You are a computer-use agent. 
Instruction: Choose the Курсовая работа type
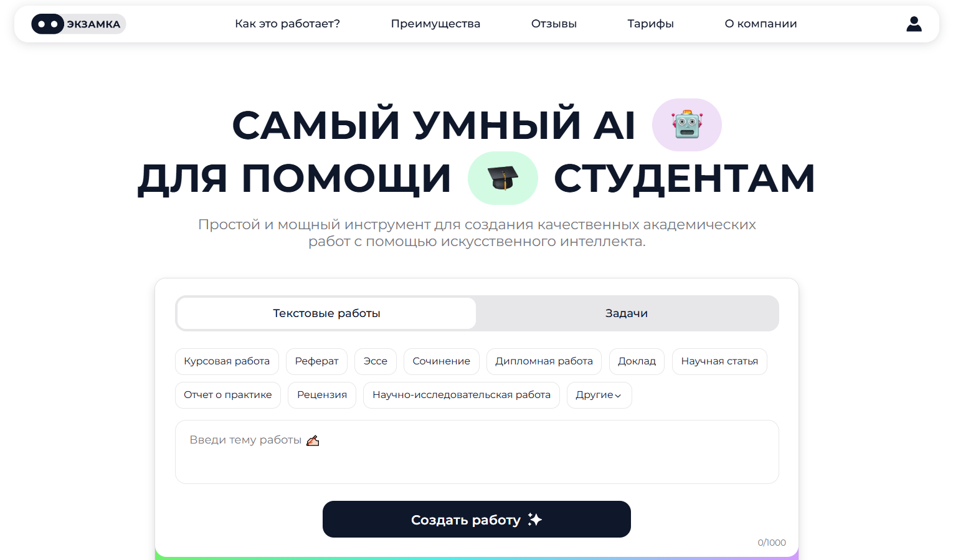pyautogui.click(x=227, y=361)
